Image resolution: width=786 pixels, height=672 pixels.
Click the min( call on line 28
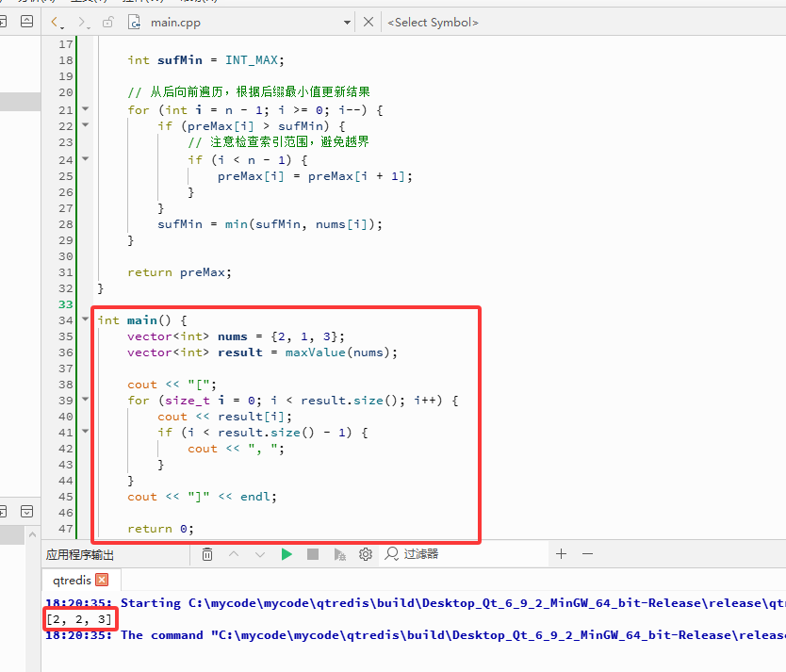point(239,224)
